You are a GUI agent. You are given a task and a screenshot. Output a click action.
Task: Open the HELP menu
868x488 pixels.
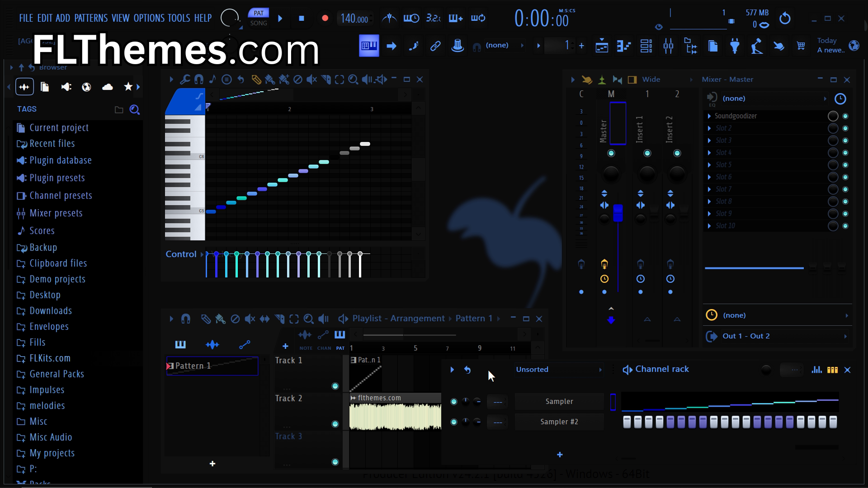click(203, 18)
